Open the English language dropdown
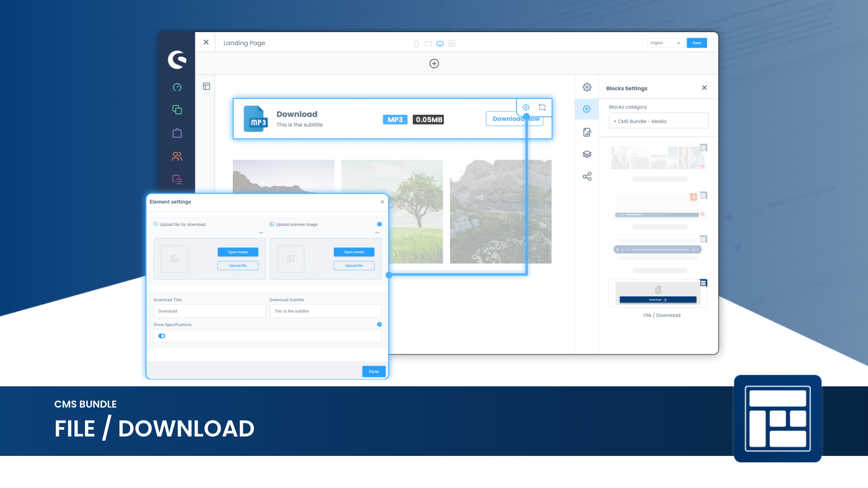The image size is (868, 488). (x=665, y=43)
